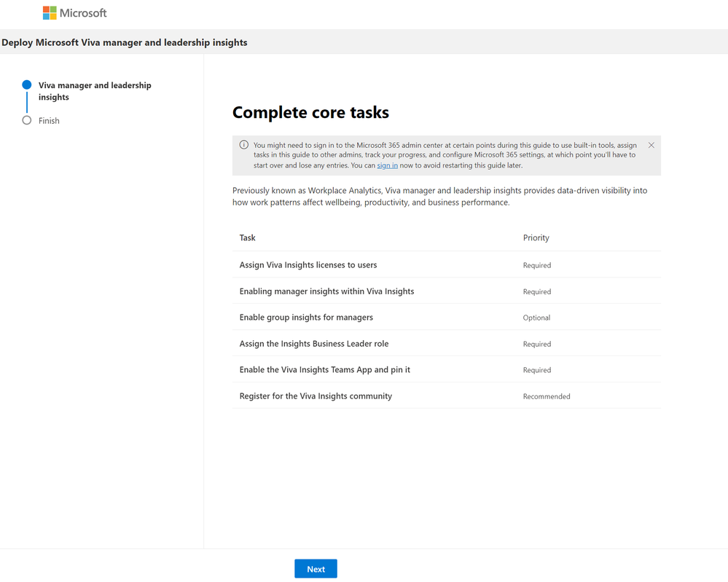
Task: Open Enabling manager insights within Viva Insights task
Action: [326, 291]
